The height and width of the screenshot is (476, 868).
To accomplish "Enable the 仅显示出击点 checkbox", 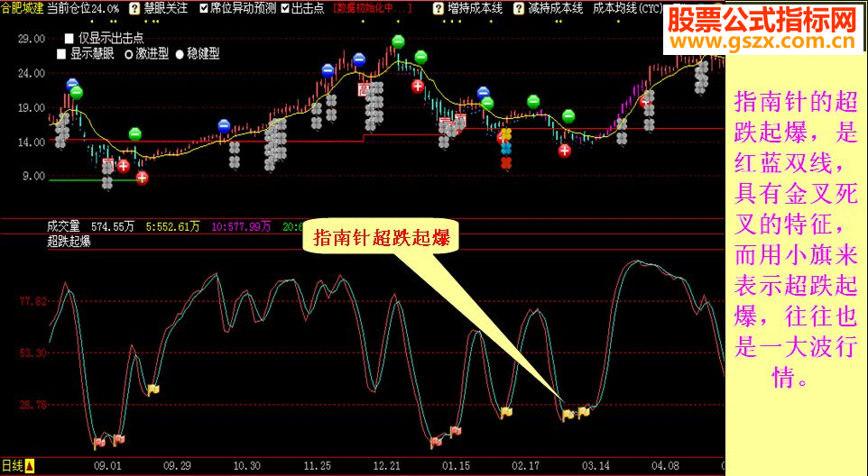I will [x=69, y=38].
